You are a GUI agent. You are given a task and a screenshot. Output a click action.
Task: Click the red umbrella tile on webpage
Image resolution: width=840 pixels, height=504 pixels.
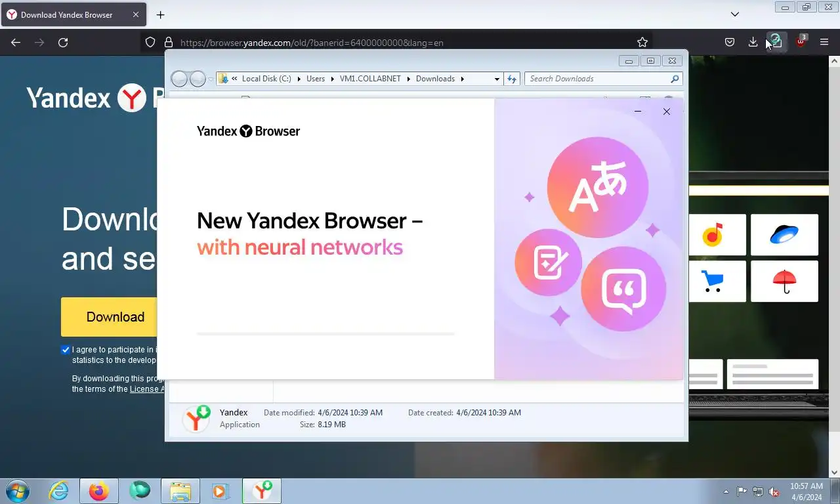784,281
